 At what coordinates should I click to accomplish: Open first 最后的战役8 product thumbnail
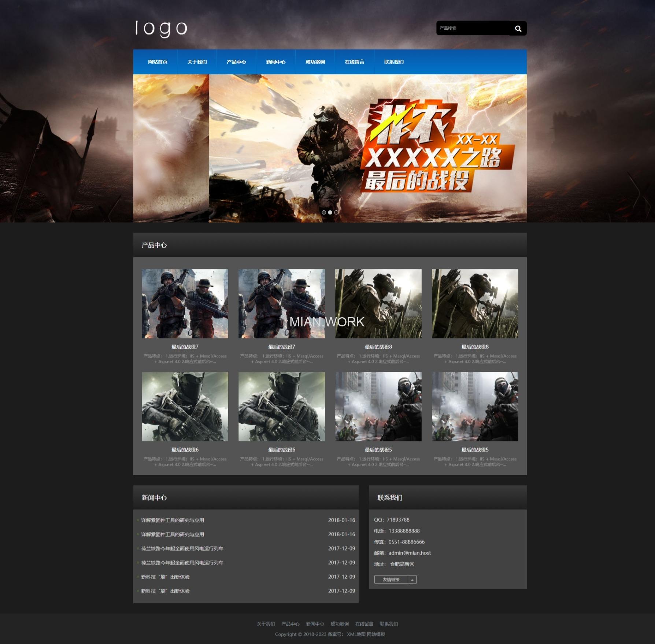tap(378, 304)
